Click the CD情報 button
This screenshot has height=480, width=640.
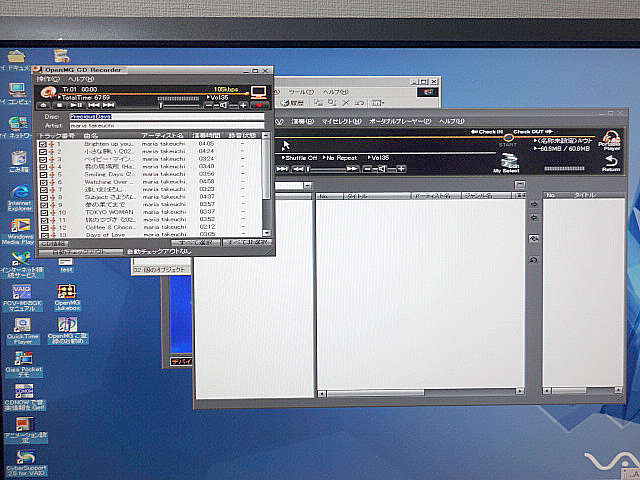(x=53, y=244)
